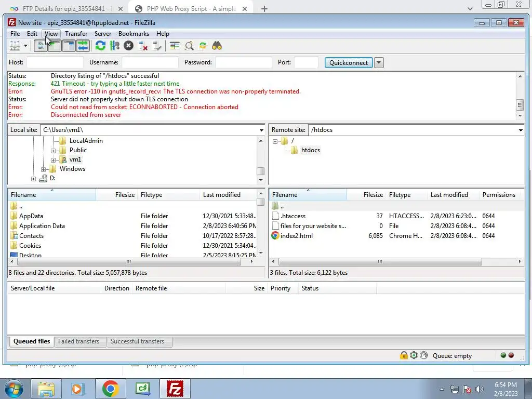This screenshot has height=399, width=532.
Task: Toggle processing of transfer queue
Action: 115,46
